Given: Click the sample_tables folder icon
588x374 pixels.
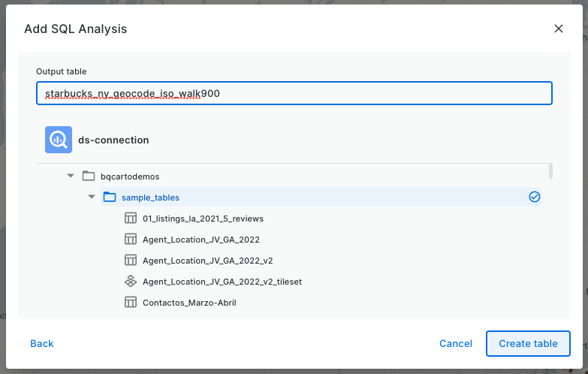Looking at the screenshot, I should coord(109,198).
